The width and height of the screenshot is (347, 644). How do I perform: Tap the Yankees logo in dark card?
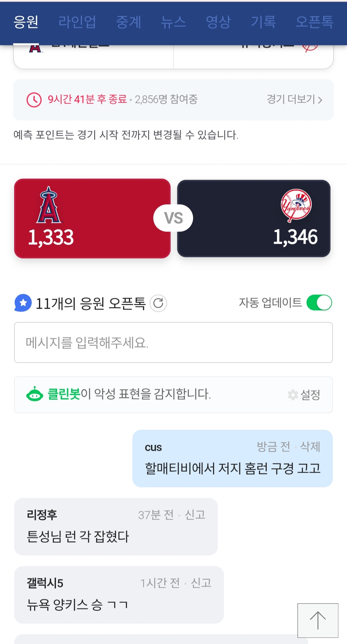click(x=296, y=205)
